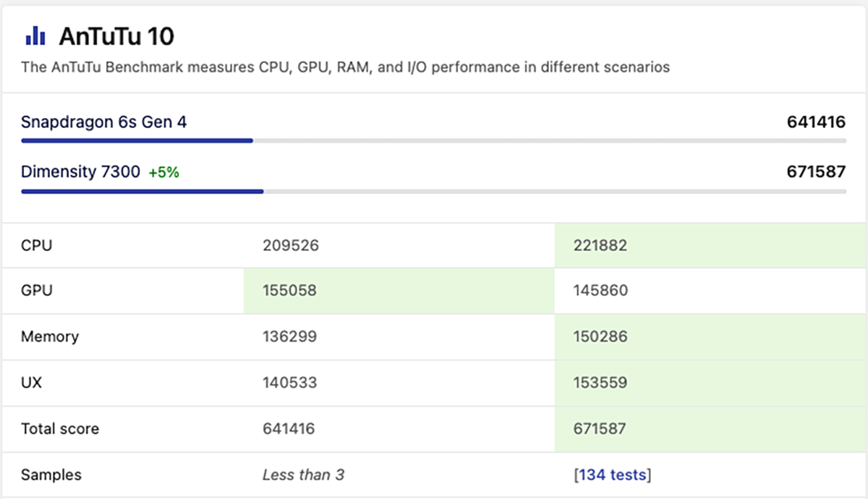Click the Samples row label
868x499 pixels.
pyautogui.click(x=51, y=475)
